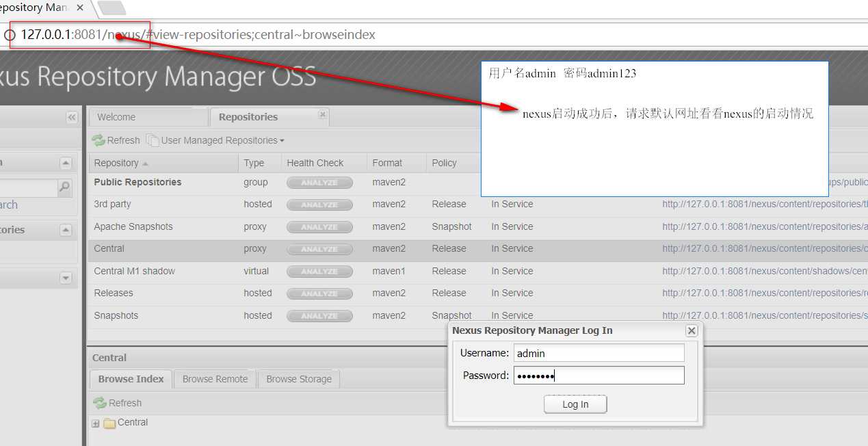This screenshot has height=446, width=868.
Task: Select the Central folder in tree
Action: (x=126, y=423)
